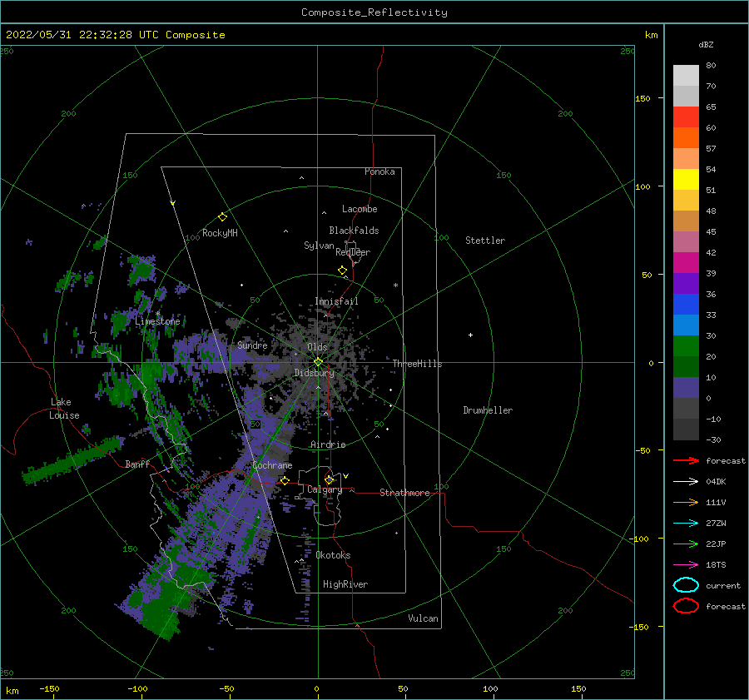Click the yellow radar-center diamond near Olds
The image size is (749, 700).
click(318, 362)
